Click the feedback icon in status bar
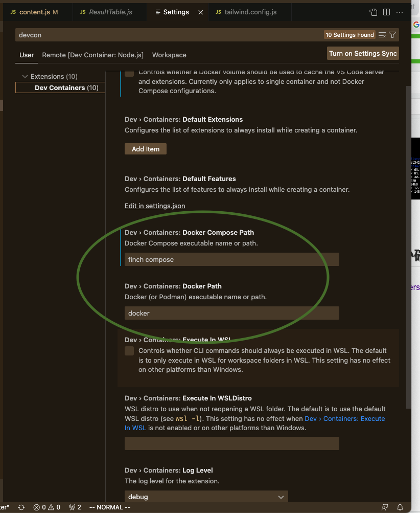The height and width of the screenshot is (513, 420). tap(385, 507)
